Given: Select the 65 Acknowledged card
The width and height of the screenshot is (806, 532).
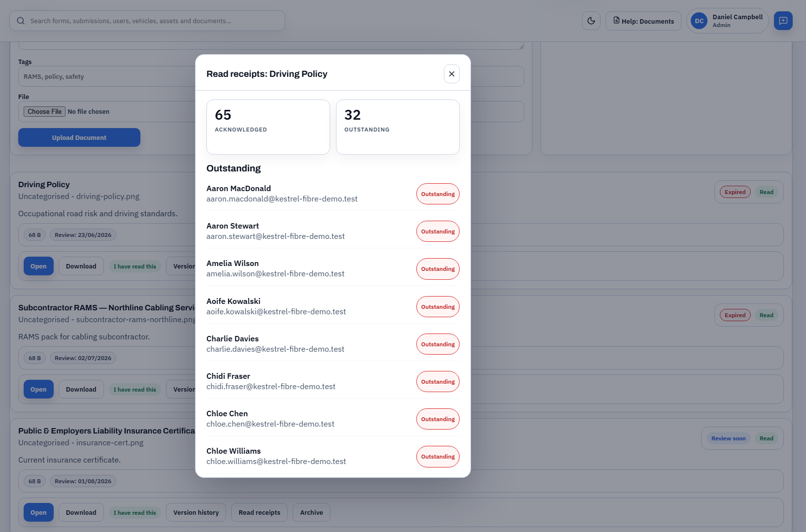Looking at the screenshot, I should pos(268,127).
